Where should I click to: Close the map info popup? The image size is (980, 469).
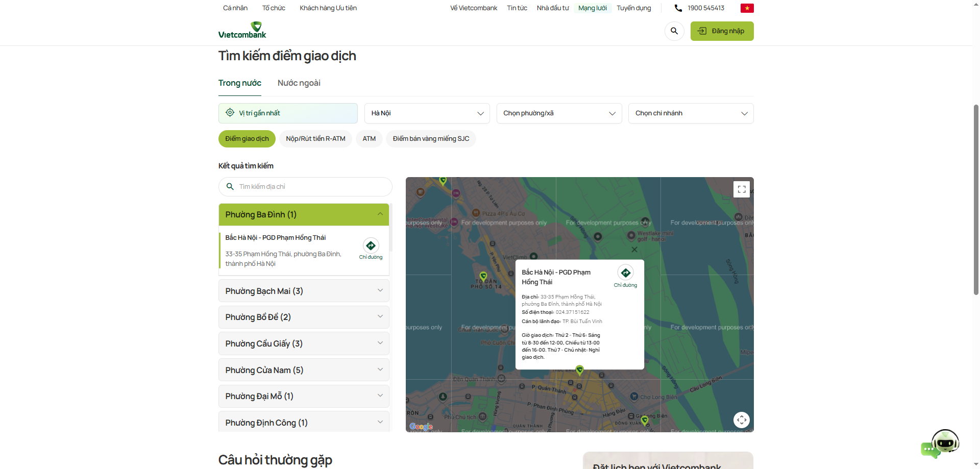[634, 250]
